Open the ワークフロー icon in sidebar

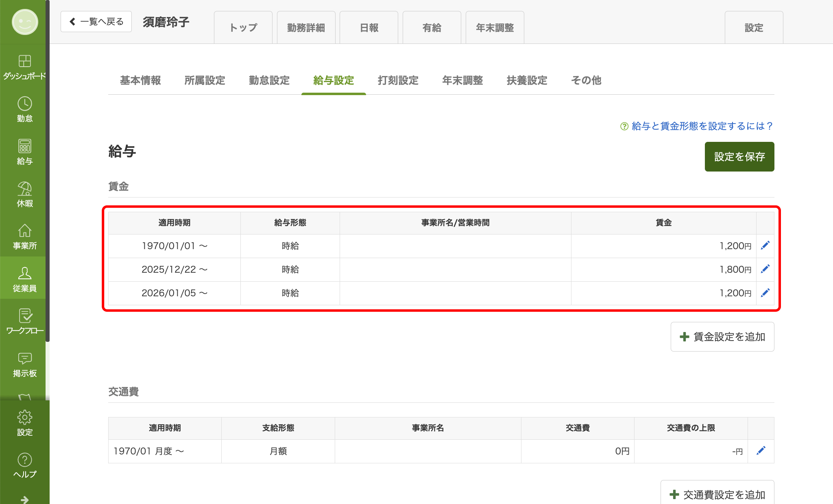click(24, 316)
